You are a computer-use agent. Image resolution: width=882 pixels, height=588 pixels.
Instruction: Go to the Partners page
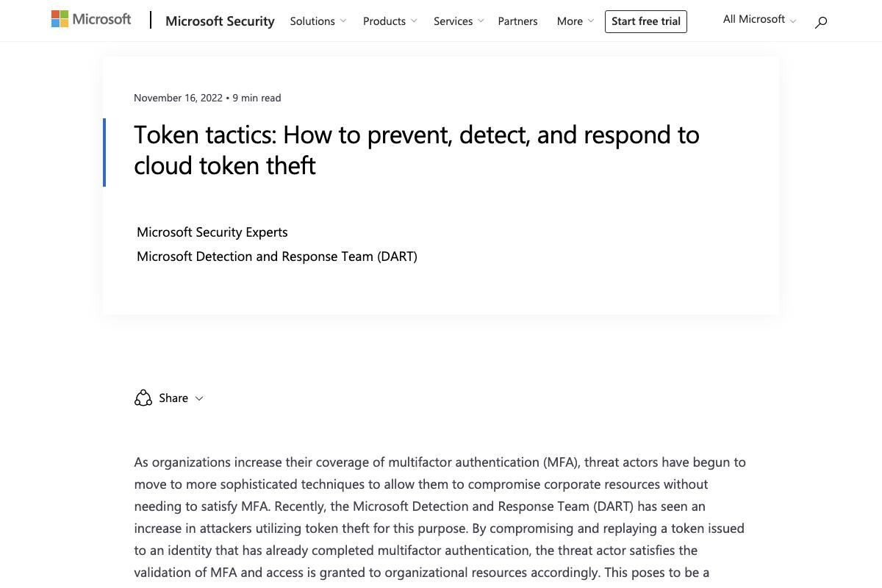coord(517,21)
